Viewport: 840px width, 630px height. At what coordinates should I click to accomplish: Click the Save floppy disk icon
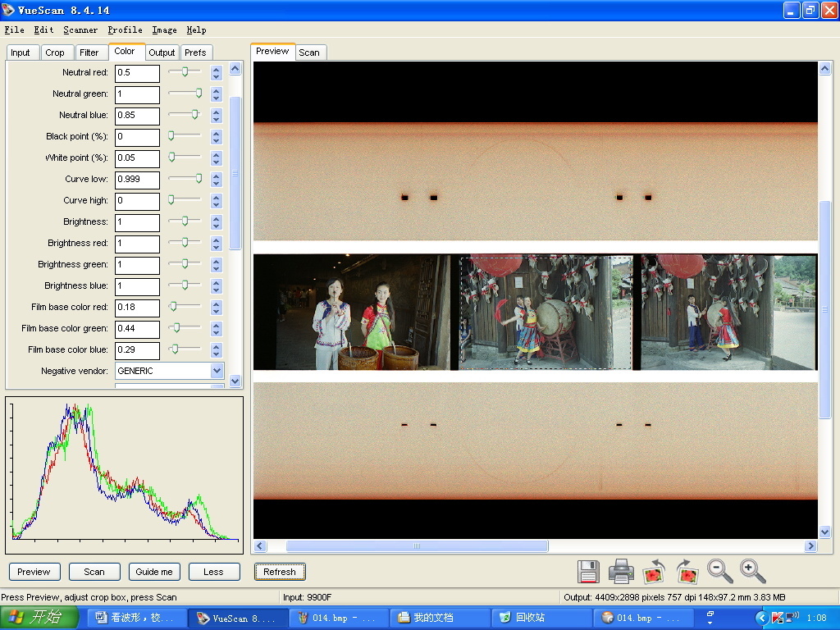(x=588, y=571)
